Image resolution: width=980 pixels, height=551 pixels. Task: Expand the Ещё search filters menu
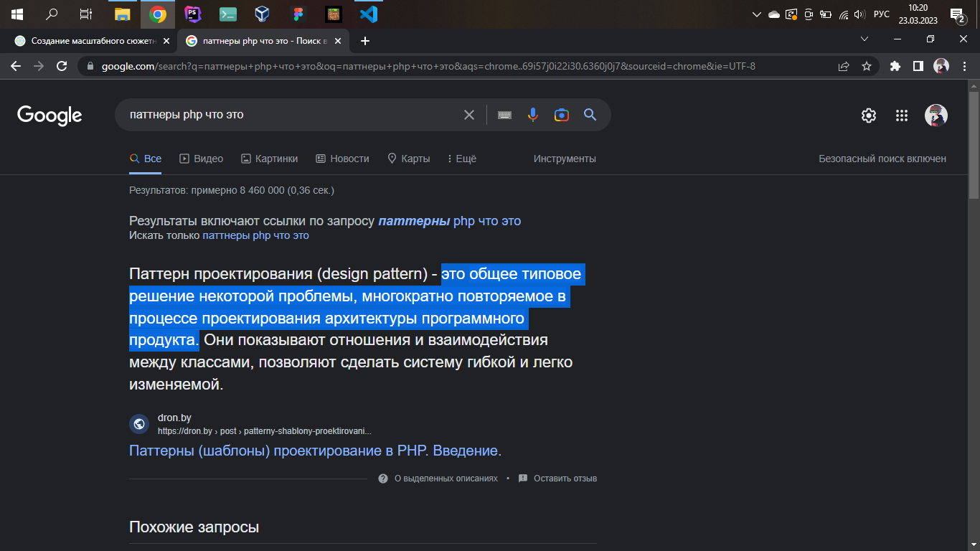click(x=461, y=159)
